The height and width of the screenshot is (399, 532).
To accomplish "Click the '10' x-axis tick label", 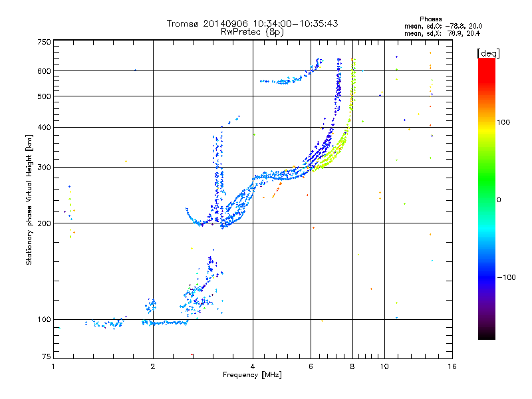I will [384, 366].
